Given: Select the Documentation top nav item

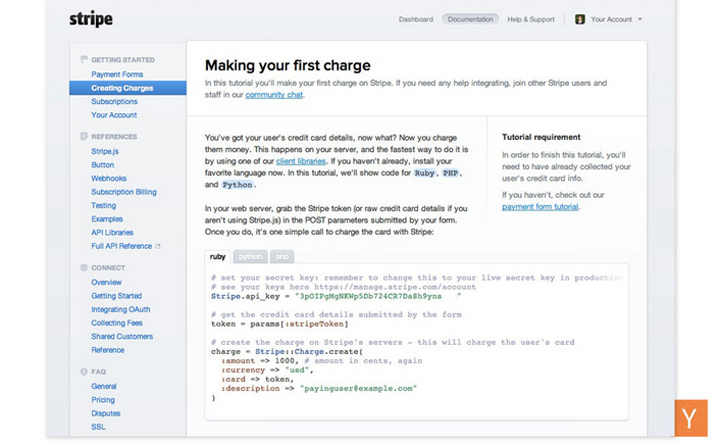Looking at the screenshot, I should (470, 19).
